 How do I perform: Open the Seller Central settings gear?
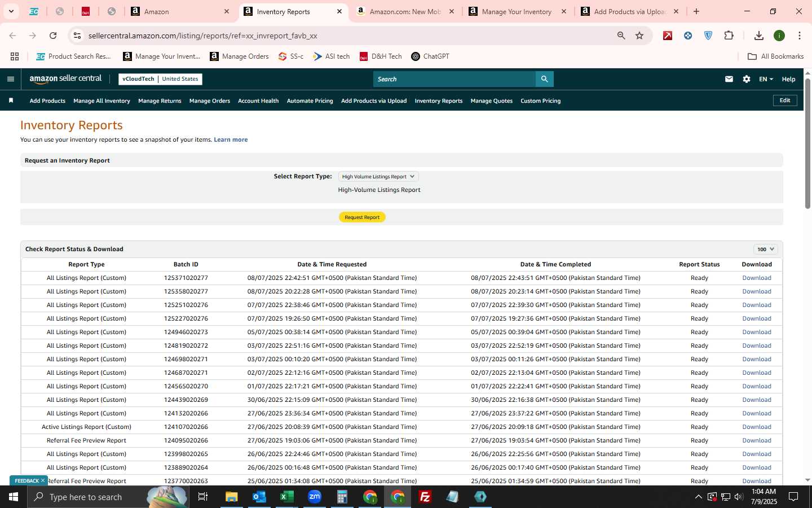[747, 79]
